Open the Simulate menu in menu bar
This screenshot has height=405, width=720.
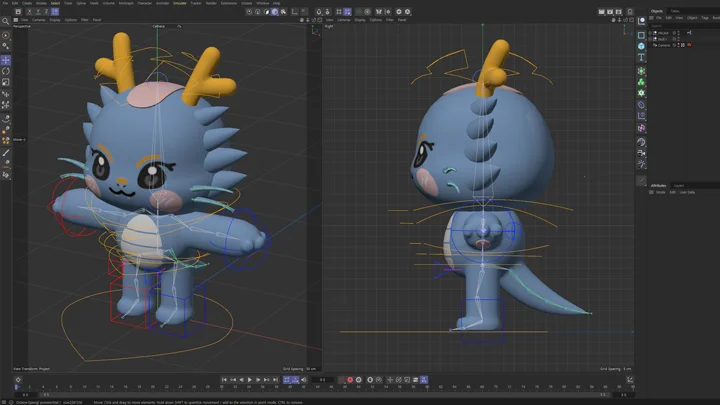coord(180,3)
